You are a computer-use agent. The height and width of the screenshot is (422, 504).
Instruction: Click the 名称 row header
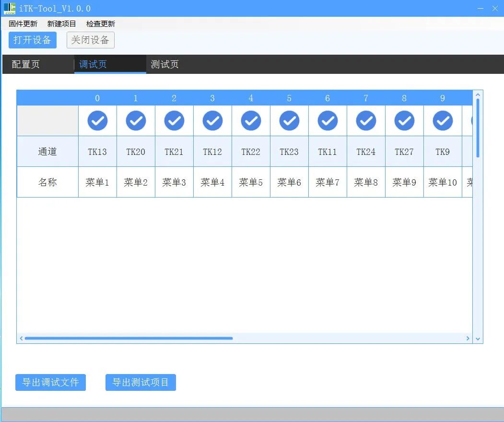pos(47,182)
